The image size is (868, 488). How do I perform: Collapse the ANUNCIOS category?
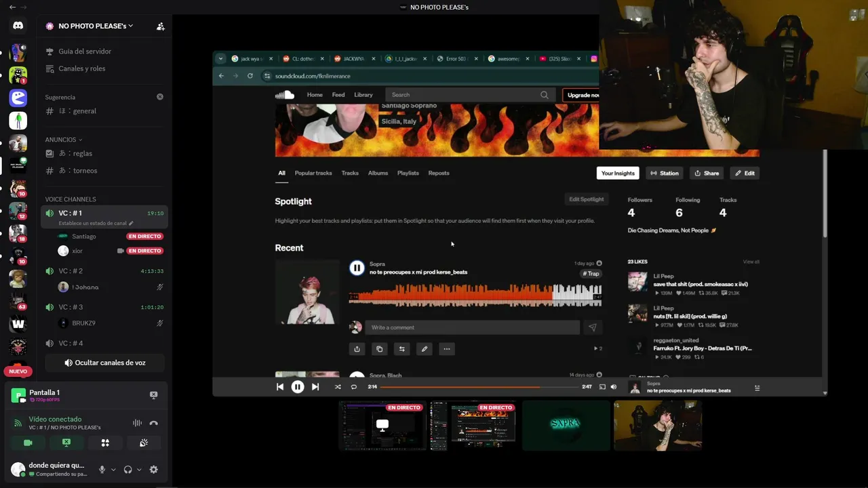64,140
